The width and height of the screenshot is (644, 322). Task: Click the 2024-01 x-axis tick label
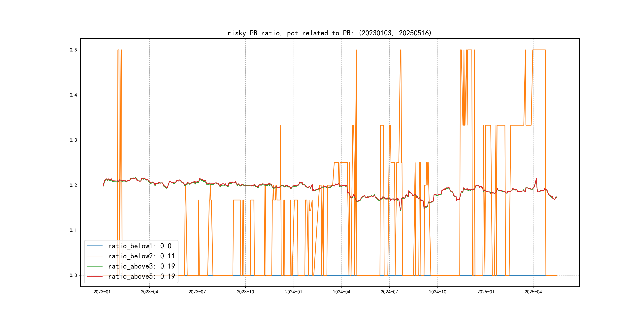coord(294,292)
